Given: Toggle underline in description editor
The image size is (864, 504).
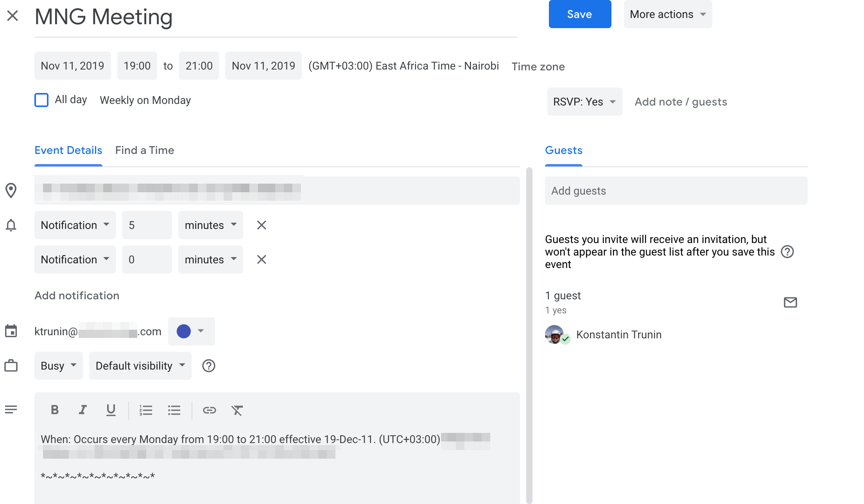Looking at the screenshot, I should (111, 410).
